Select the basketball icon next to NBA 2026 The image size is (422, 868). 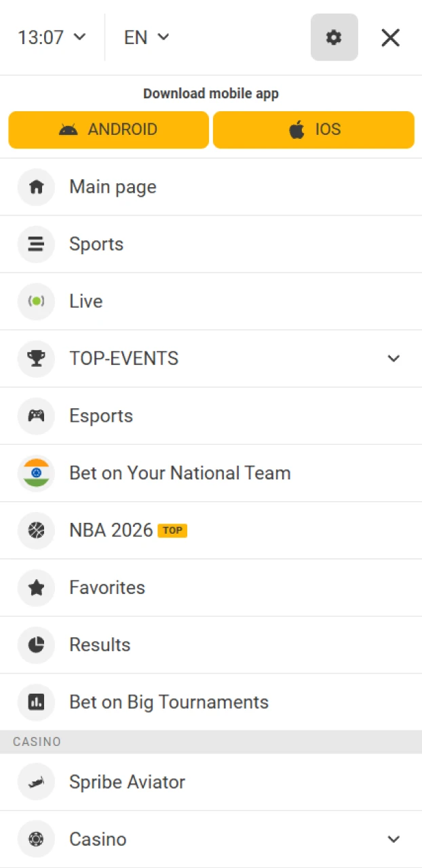point(36,530)
